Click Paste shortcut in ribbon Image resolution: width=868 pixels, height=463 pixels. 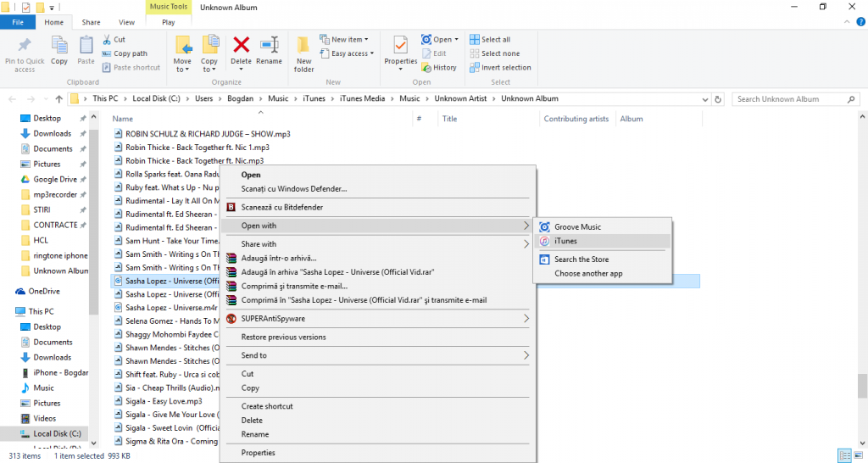[131, 67]
